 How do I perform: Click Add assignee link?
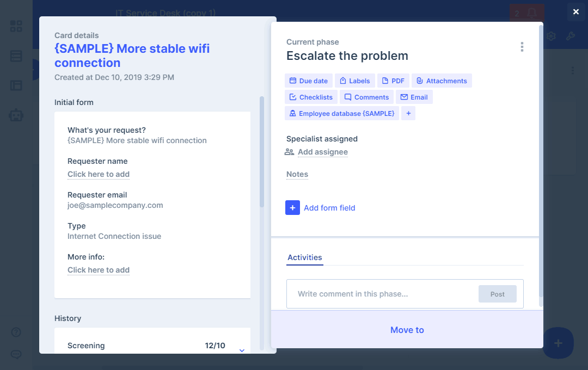(x=322, y=152)
